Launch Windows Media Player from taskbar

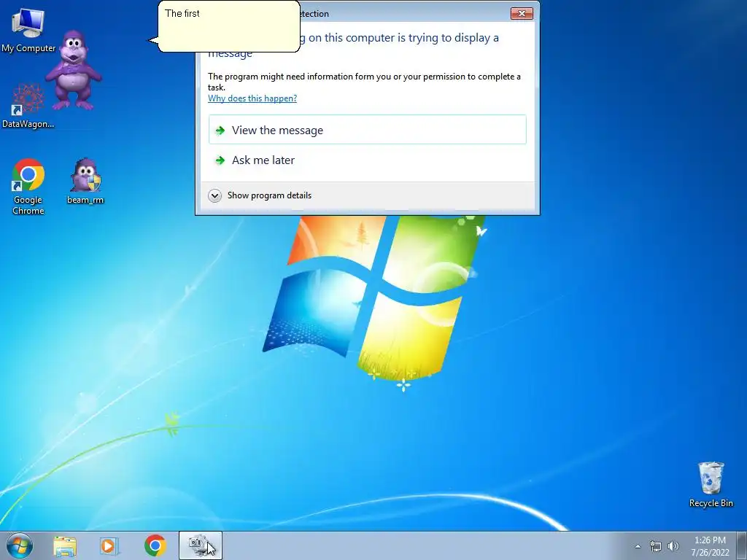(109, 546)
